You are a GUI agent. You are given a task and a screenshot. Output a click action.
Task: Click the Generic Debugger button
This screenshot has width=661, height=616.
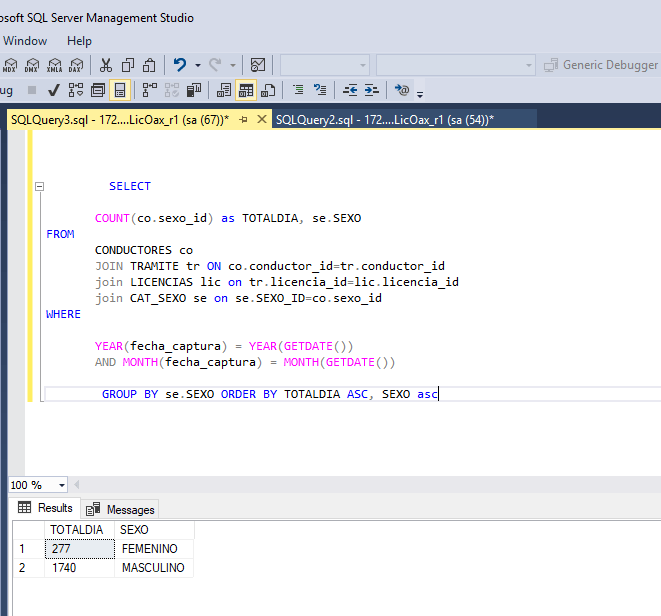point(601,65)
